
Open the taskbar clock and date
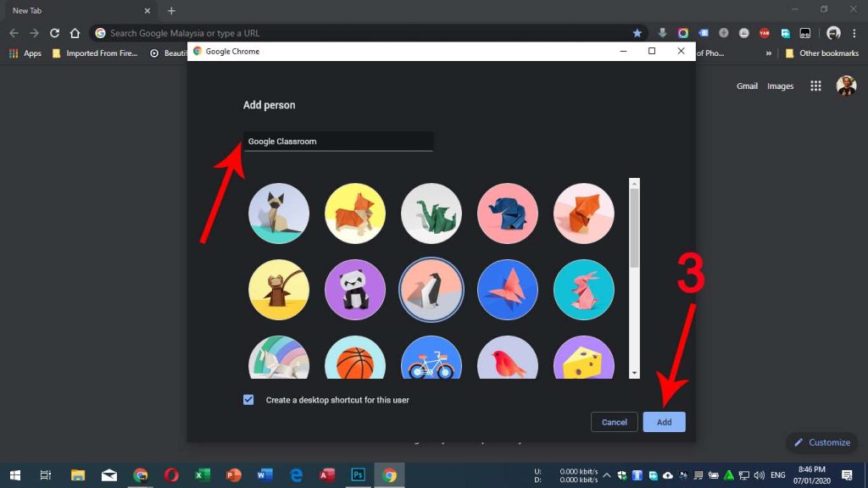tap(811, 475)
